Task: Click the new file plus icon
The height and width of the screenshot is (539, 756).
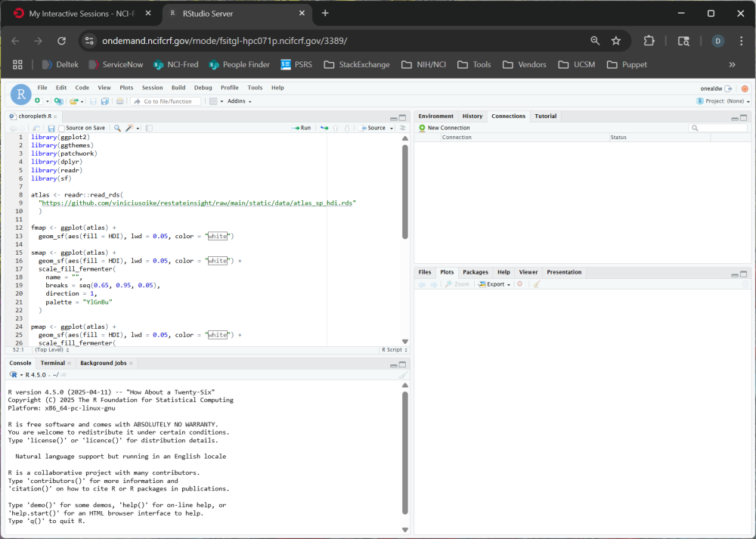Action: (37, 101)
